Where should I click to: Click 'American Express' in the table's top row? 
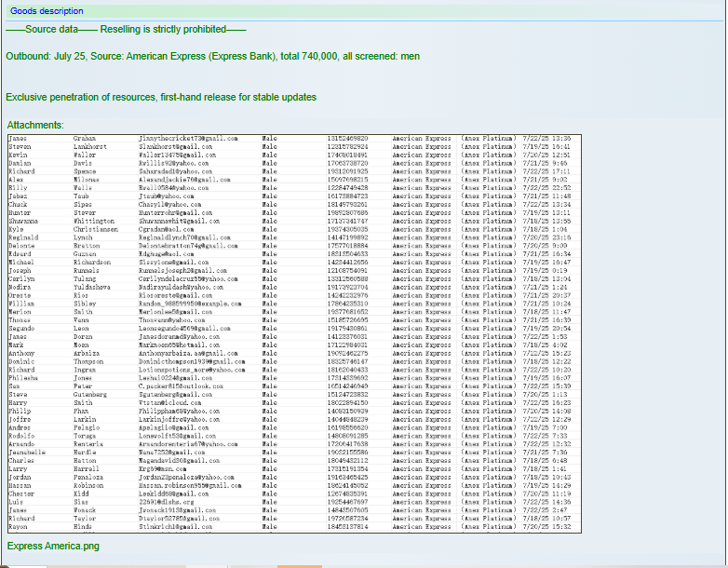pyautogui.click(x=422, y=138)
